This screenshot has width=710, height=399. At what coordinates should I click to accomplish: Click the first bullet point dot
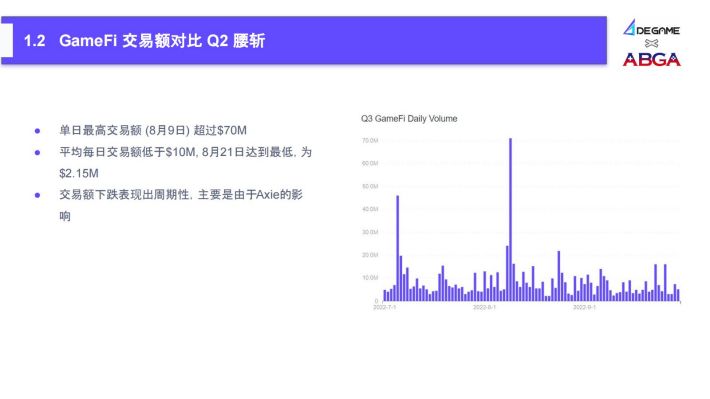coord(38,131)
